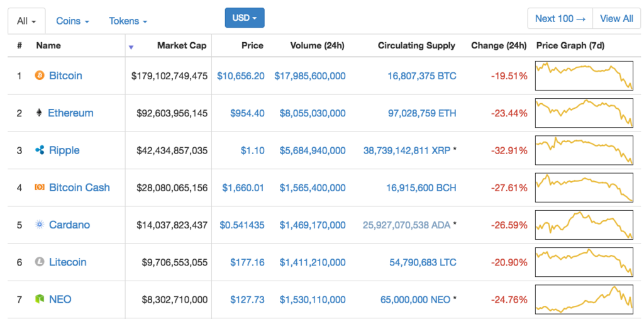The width and height of the screenshot is (644, 319).
Task: Click the Market Cap sort arrow
Action: 131,47
